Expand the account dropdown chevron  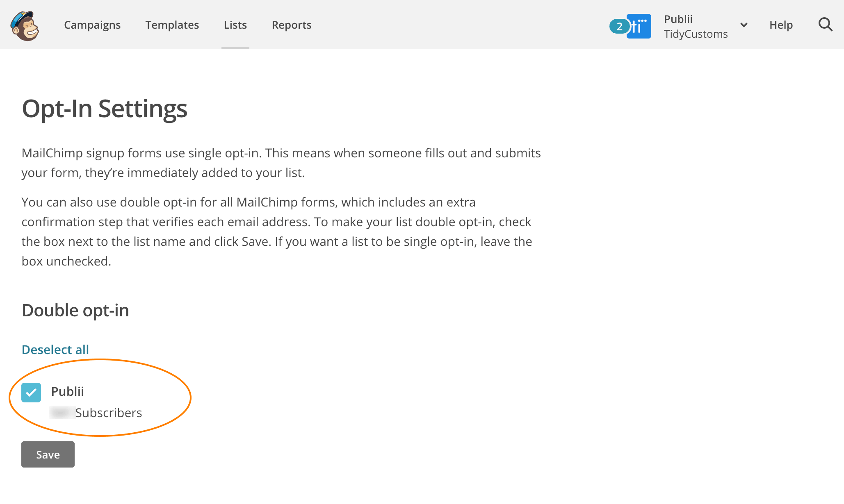(x=744, y=25)
